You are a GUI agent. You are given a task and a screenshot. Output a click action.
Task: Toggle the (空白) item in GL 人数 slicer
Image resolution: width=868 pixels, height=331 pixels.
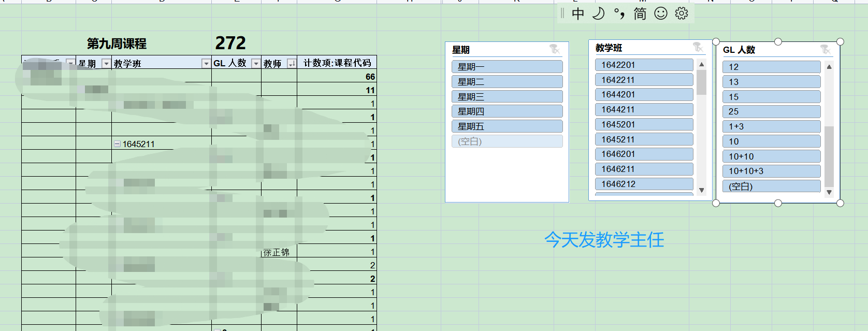point(771,186)
